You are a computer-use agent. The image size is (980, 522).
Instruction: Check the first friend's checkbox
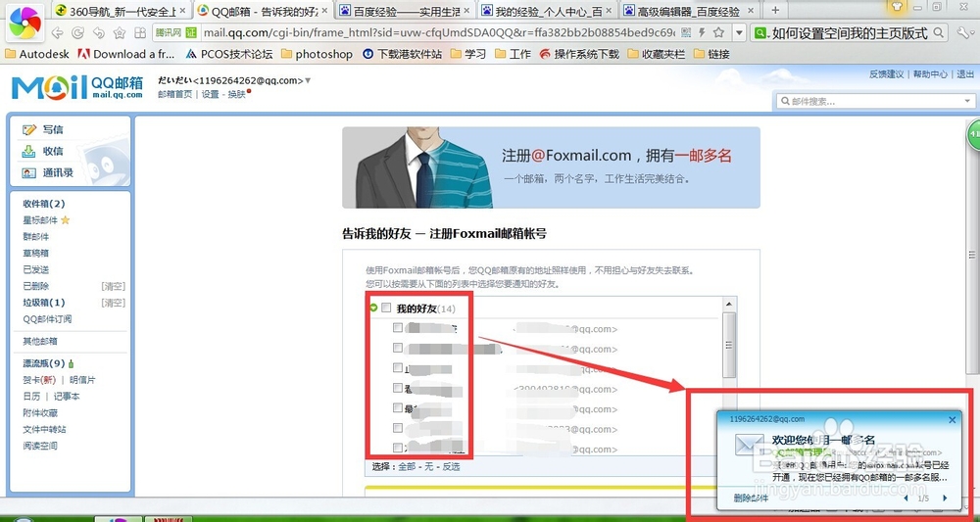[398, 328]
